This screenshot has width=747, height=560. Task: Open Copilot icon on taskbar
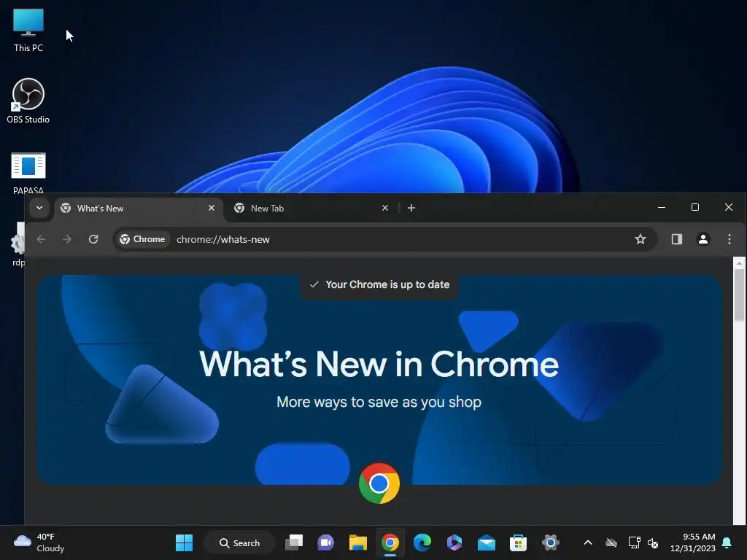coord(454,542)
